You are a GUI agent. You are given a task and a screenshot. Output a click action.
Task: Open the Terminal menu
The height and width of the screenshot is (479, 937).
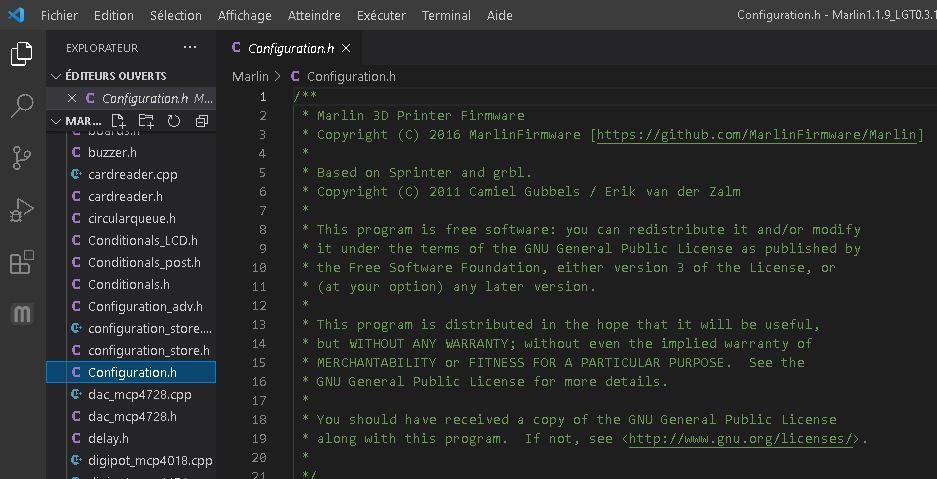(x=446, y=16)
